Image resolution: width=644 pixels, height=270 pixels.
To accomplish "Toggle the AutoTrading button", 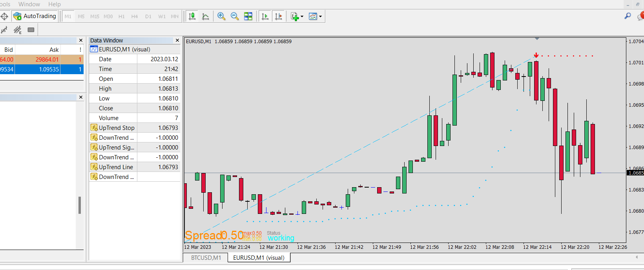I will point(35,16).
